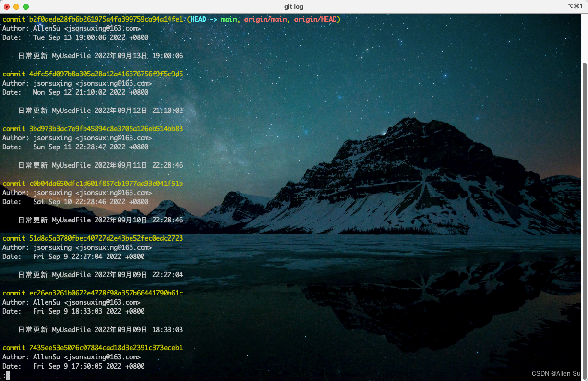Screen dimensions: 588x381
Task: Click Author line under commit 3bd973b
Action: tap(77, 138)
